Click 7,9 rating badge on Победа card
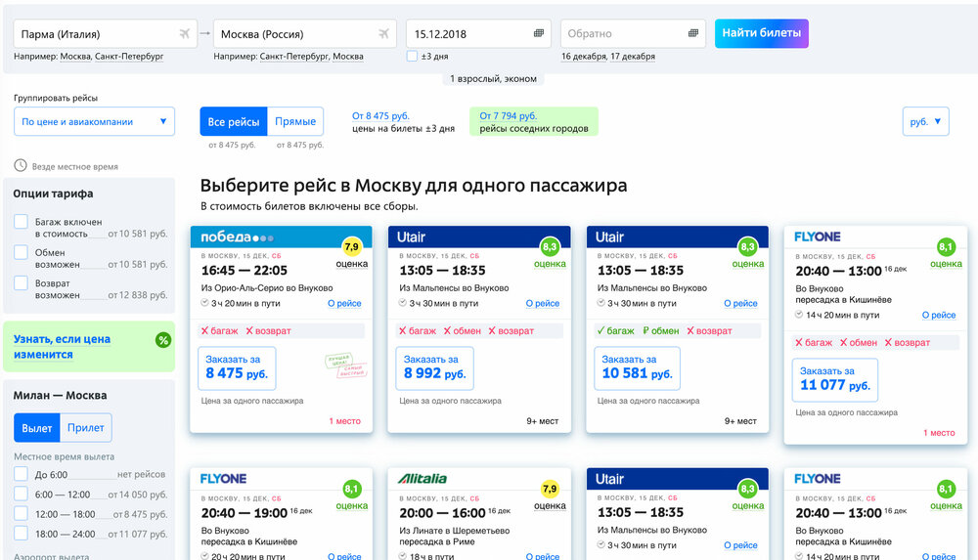 (x=352, y=247)
